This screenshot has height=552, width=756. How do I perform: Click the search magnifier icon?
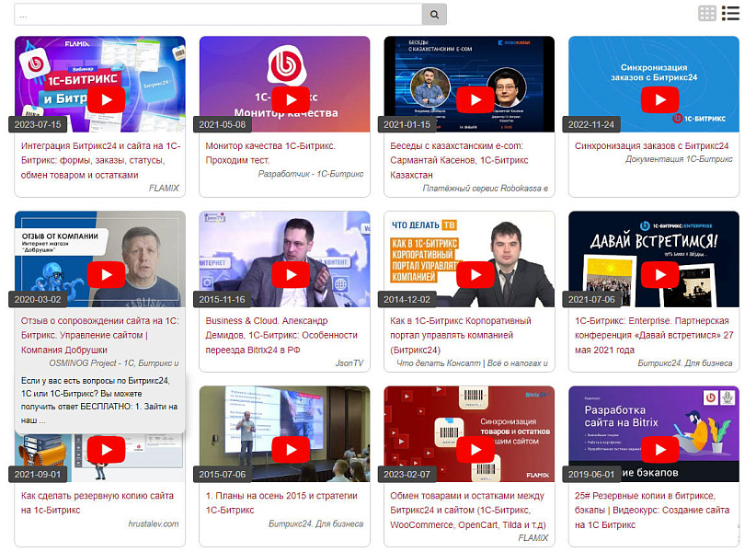(432, 14)
